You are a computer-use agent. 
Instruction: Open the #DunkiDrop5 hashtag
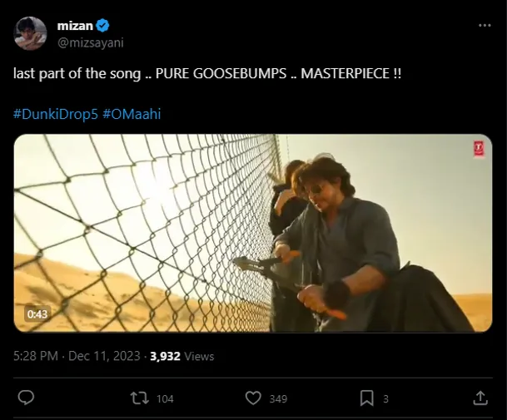[x=56, y=114]
